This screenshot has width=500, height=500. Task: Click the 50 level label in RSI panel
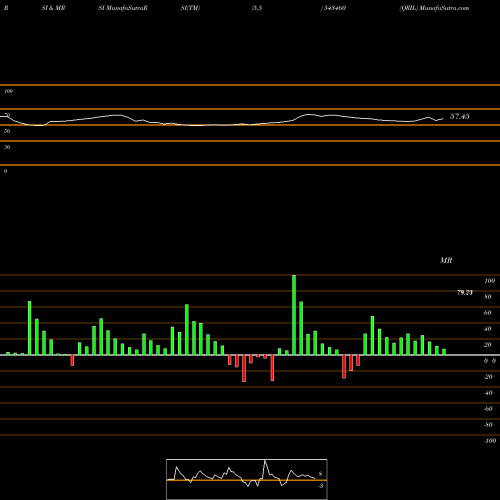click(7, 131)
